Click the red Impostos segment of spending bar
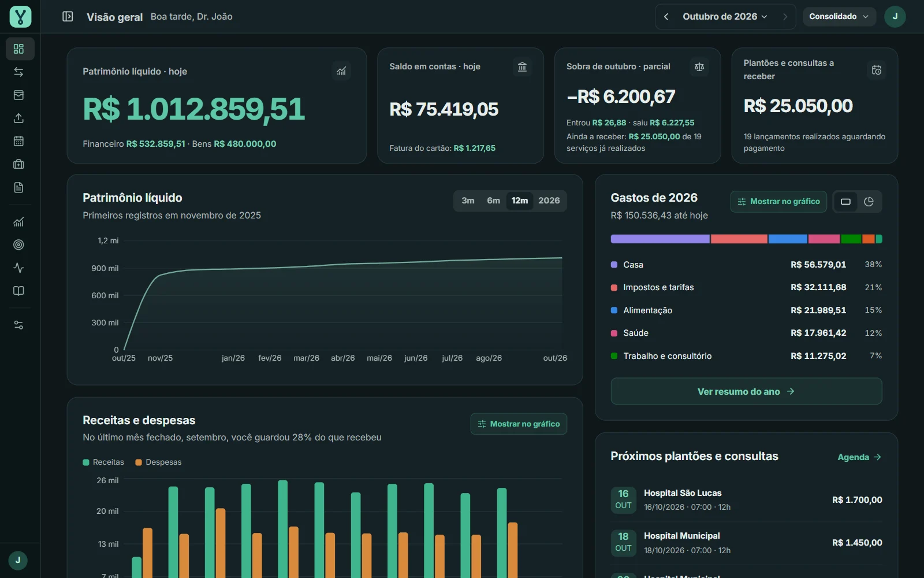The width and height of the screenshot is (924, 578). 739,239
